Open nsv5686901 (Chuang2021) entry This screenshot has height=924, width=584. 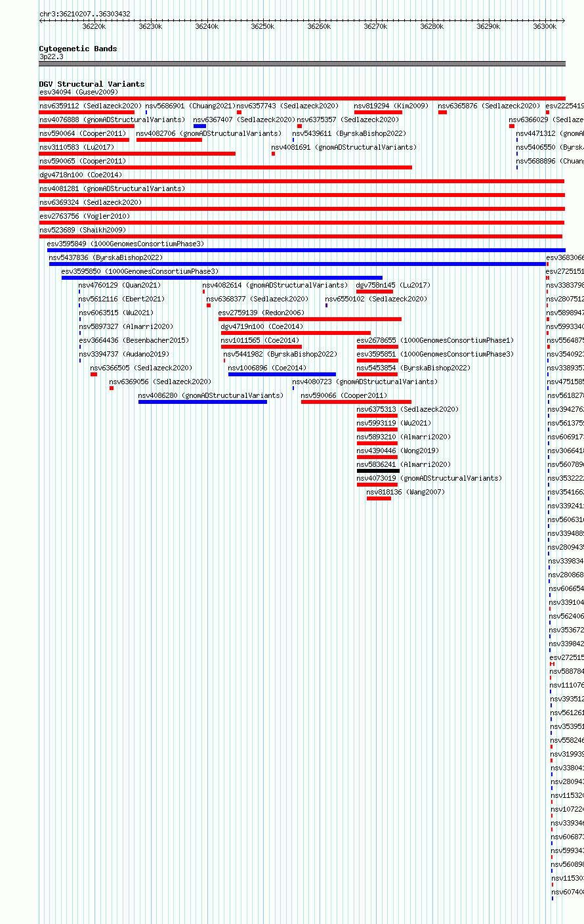[x=190, y=106]
